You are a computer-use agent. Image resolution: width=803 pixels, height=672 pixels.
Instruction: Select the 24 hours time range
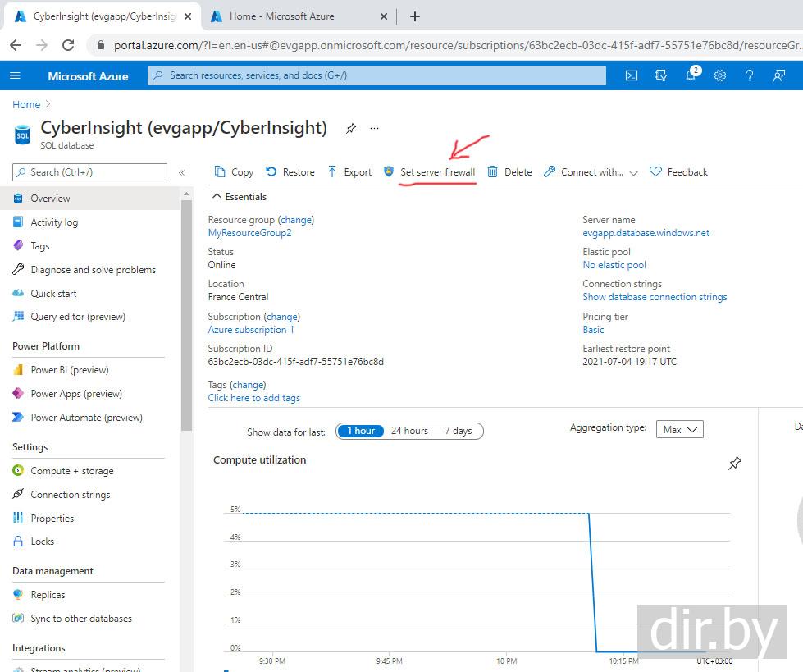(x=409, y=431)
